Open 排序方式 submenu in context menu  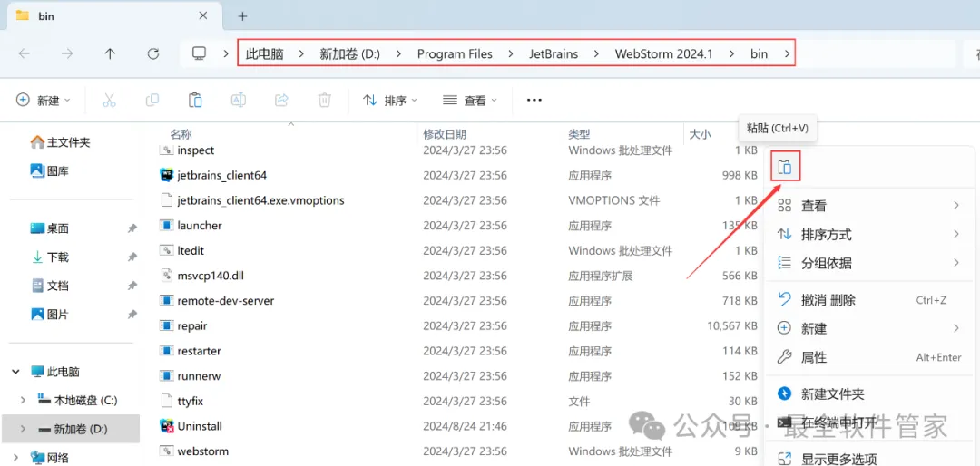(x=868, y=234)
